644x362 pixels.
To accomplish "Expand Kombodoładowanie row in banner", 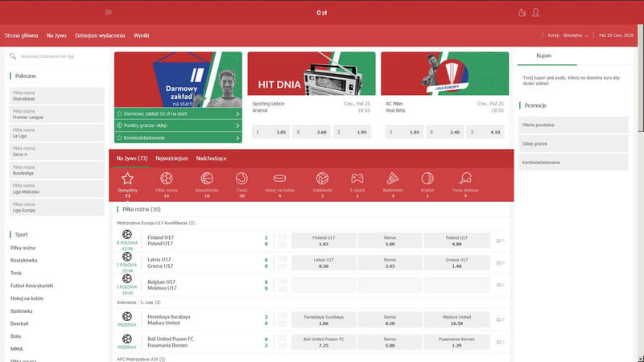I will 178,138.
